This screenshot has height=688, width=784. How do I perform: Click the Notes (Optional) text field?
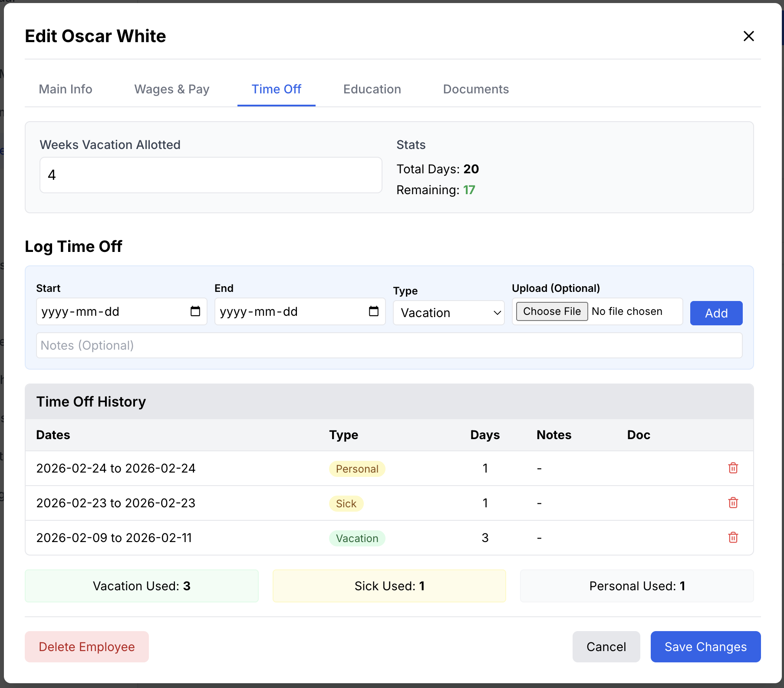[x=389, y=345]
